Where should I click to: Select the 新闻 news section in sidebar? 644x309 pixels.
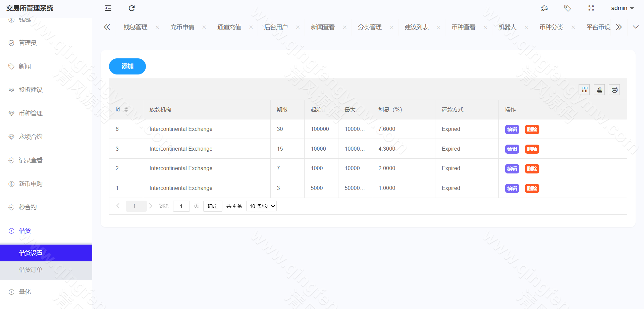[x=24, y=66]
